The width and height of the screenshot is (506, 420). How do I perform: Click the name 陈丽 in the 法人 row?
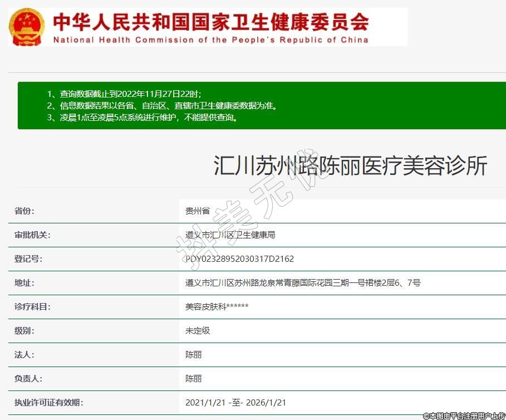tap(193, 355)
